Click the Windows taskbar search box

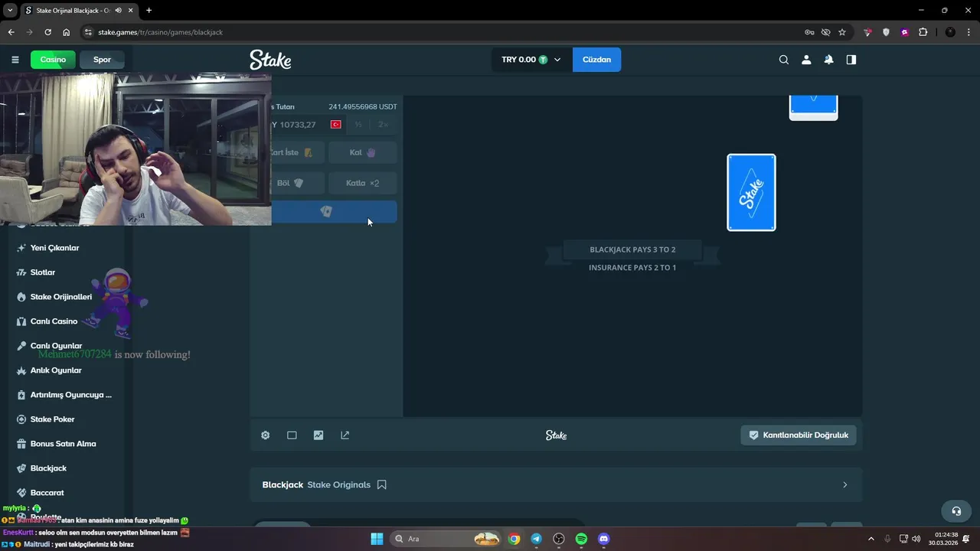coord(446,539)
